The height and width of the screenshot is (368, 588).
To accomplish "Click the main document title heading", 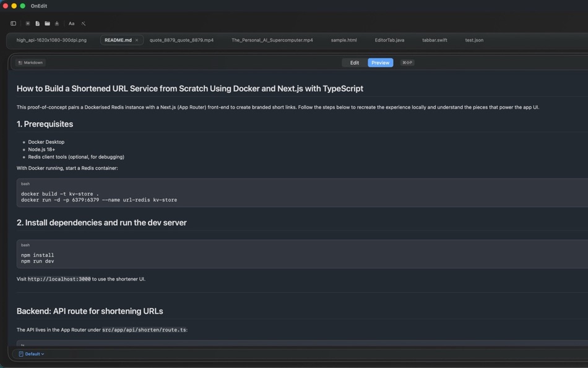I will coord(190,89).
